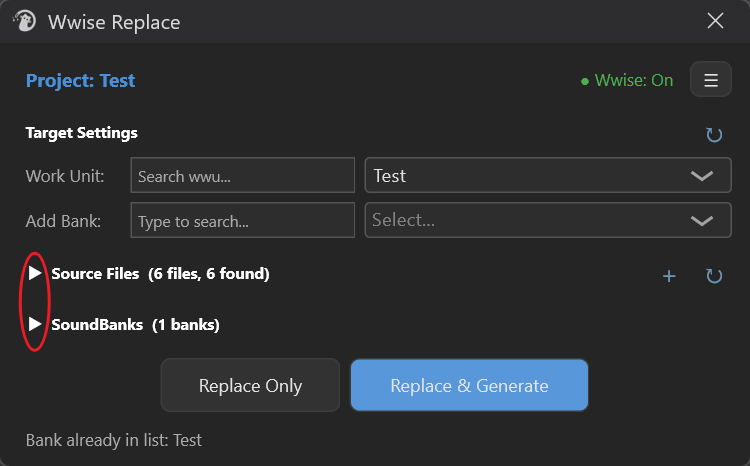Click the Replace Only button
The height and width of the screenshot is (466, 750).
click(250, 385)
